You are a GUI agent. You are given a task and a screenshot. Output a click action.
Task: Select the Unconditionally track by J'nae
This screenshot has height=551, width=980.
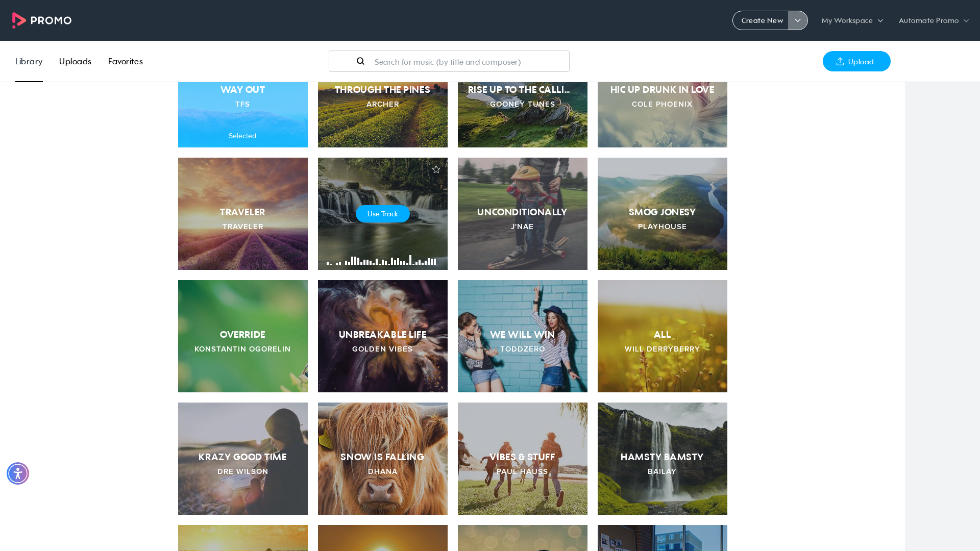click(x=523, y=214)
